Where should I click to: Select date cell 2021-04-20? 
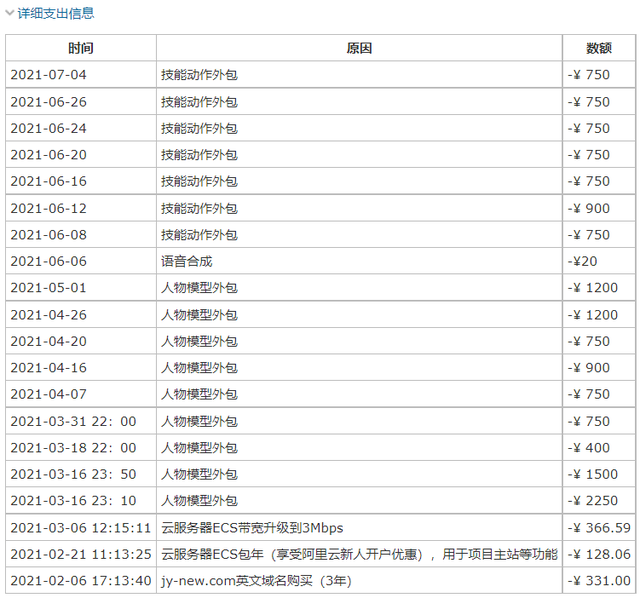(81, 341)
